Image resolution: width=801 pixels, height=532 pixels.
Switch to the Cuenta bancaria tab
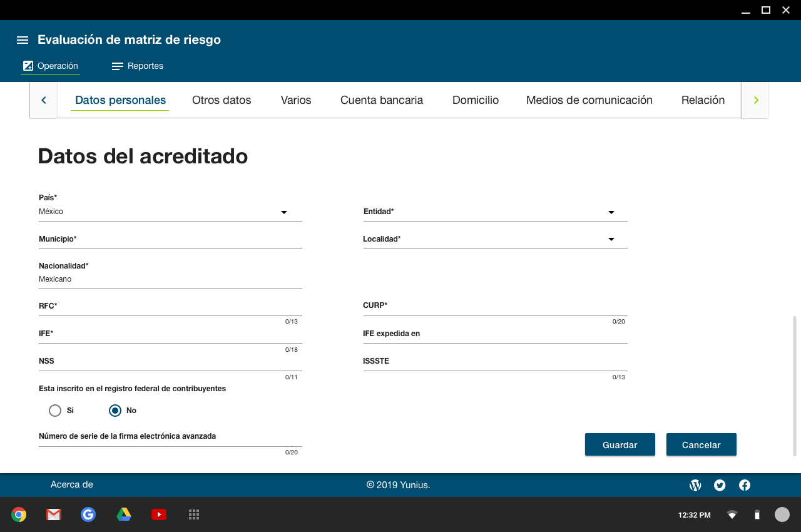(x=381, y=100)
